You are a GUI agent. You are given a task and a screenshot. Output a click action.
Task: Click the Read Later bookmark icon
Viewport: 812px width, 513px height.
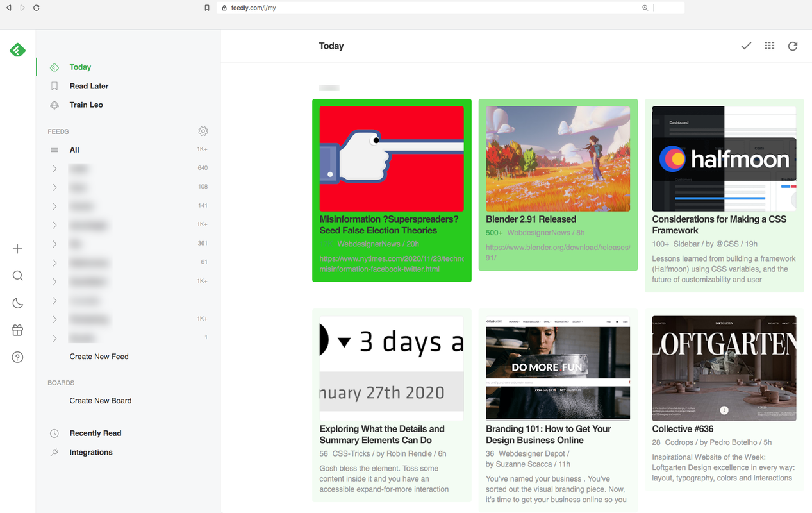(x=54, y=86)
